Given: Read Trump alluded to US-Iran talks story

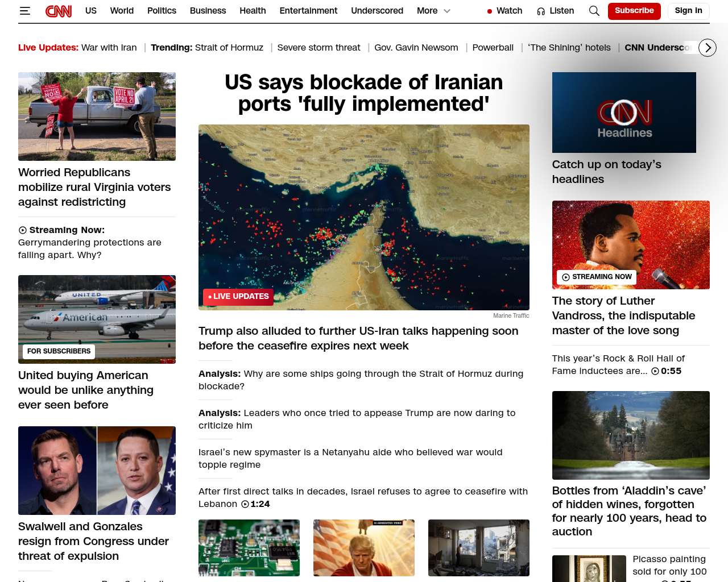Looking at the screenshot, I should tap(358, 338).
